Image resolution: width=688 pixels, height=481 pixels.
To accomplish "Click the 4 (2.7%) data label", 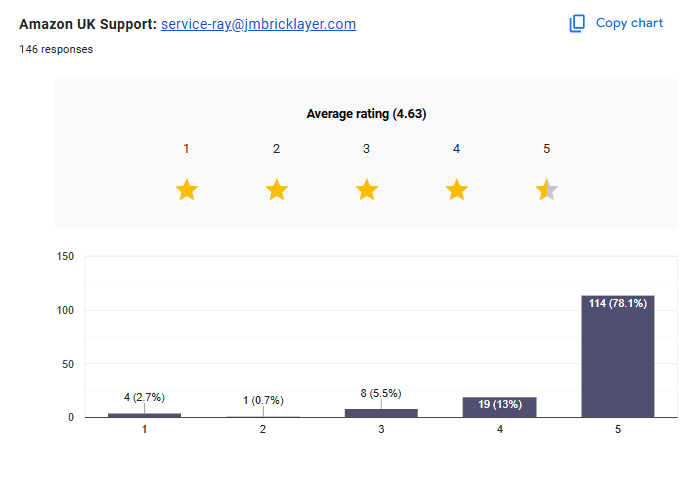I will pos(144,397).
